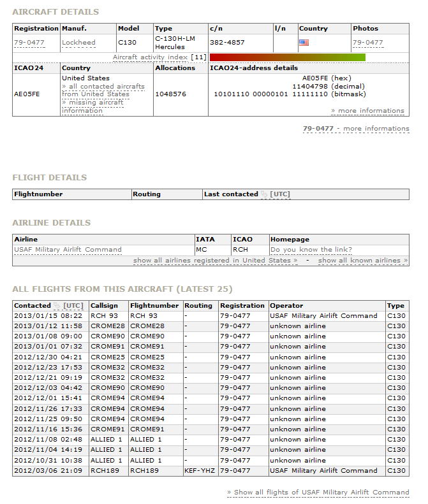Select the 2012/11/25 09:50 contacted cell
The height and width of the screenshot is (504, 428).
tap(51, 419)
